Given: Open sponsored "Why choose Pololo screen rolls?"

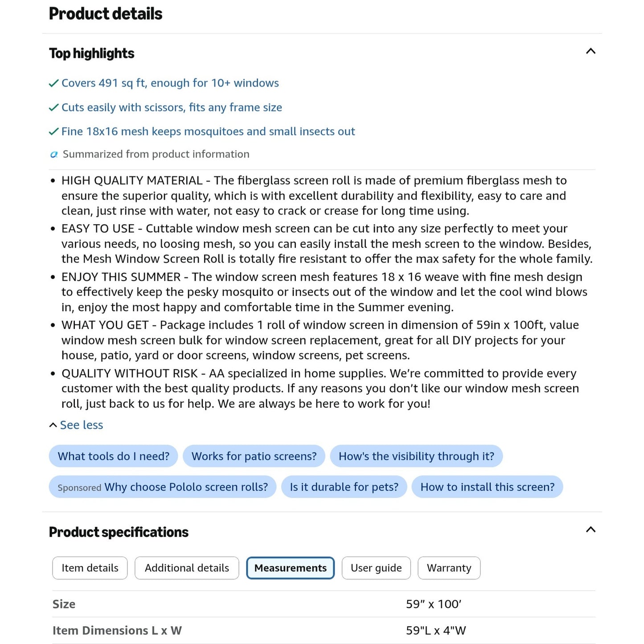Looking at the screenshot, I should coord(163,487).
